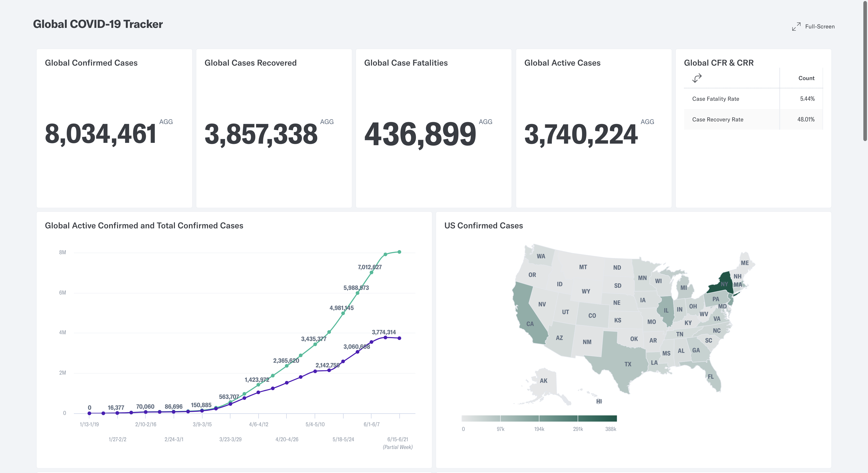
Task: Click the Global CFR & CRR card title
Action: point(718,63)
